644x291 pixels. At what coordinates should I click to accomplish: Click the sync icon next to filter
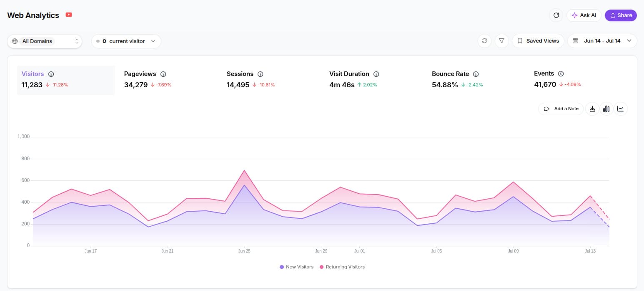pyautogui.click(x=484, y=41)
